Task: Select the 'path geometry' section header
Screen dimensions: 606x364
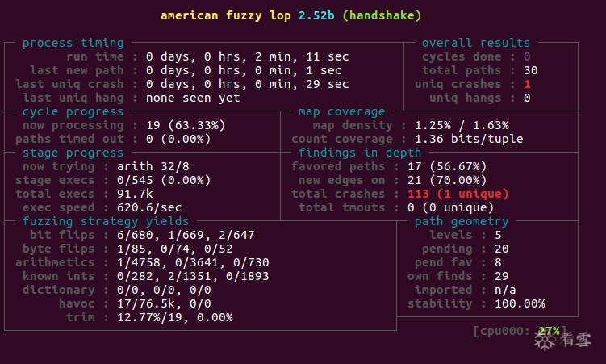Action: pos(462,221)
